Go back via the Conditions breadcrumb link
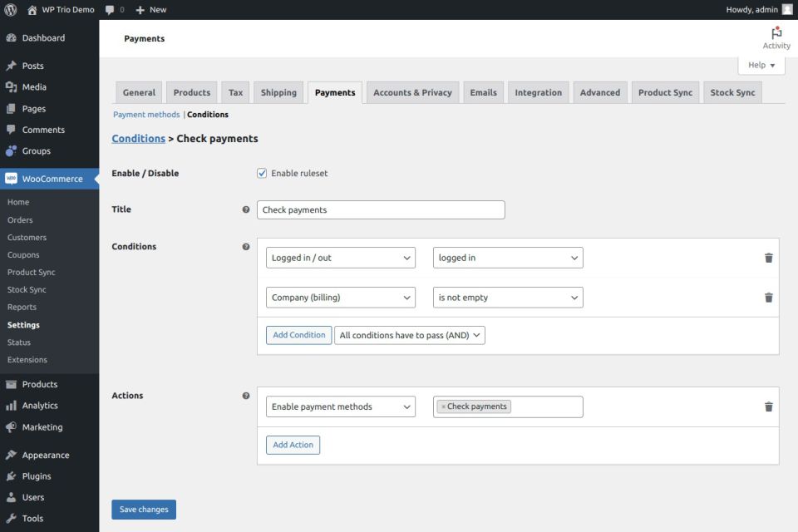Screen dimensions: 798x532 click(138, 139)
